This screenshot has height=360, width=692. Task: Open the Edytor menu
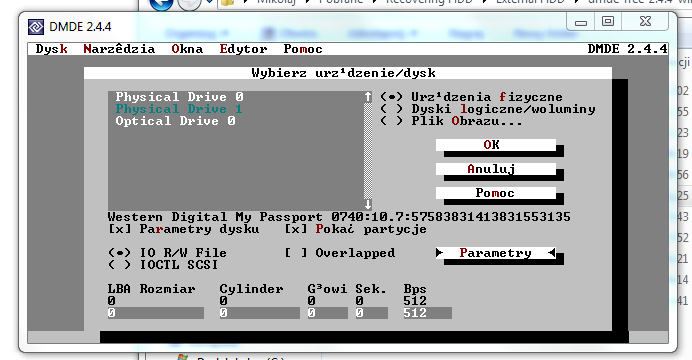243,49
